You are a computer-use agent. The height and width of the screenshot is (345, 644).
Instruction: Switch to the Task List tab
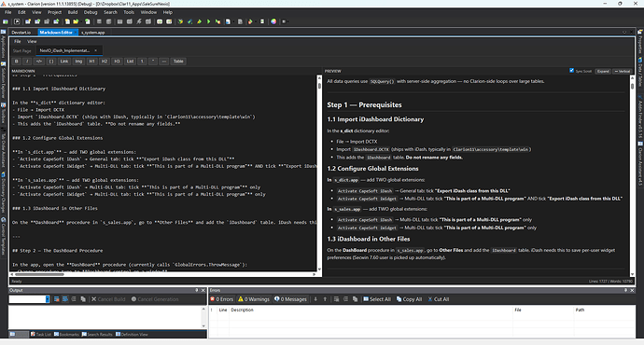point(41,335)
